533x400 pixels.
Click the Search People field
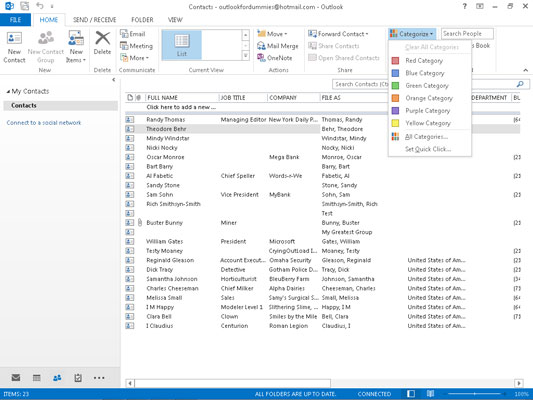467,34
